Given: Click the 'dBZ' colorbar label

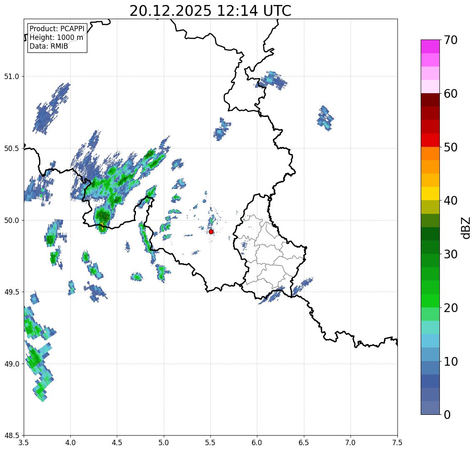Looking at the screenshot, I should click(465, 227).
